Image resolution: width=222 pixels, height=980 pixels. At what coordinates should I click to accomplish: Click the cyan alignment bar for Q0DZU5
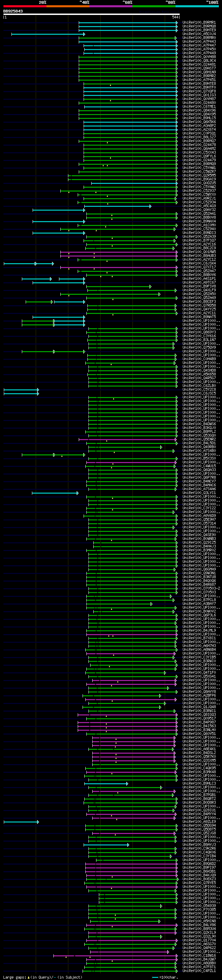pyautogui.click(x=134, y=183)
